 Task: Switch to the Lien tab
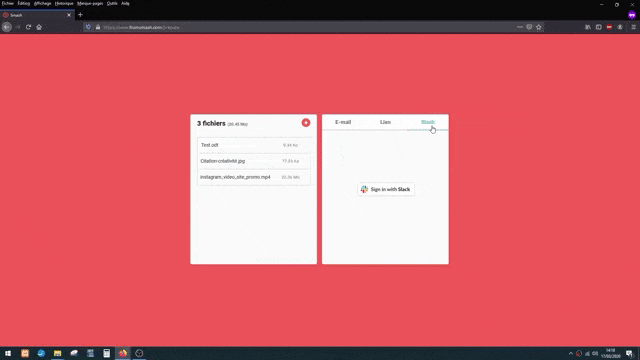[385, 122]
